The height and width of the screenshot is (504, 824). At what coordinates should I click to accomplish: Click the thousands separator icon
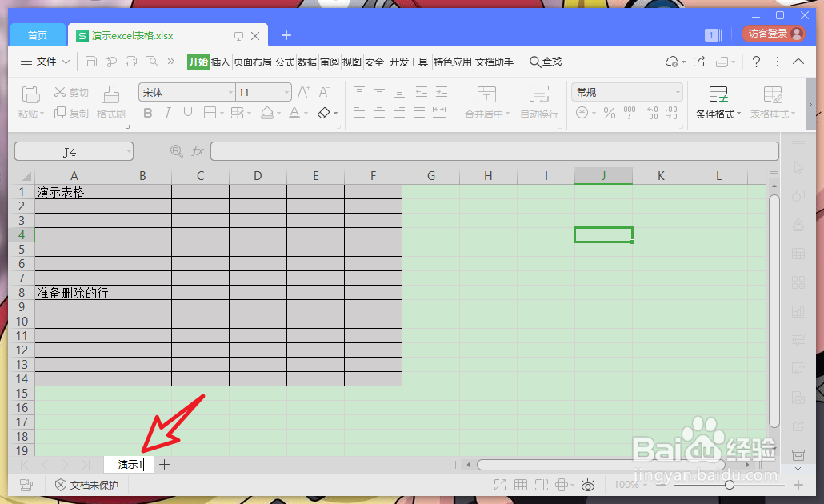tap(630, 113)
